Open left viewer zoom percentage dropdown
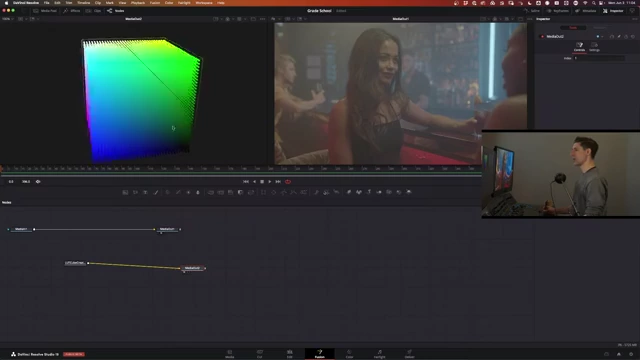Image resolution: width=640 pixels, height=360 pixels. click(8, 19)
